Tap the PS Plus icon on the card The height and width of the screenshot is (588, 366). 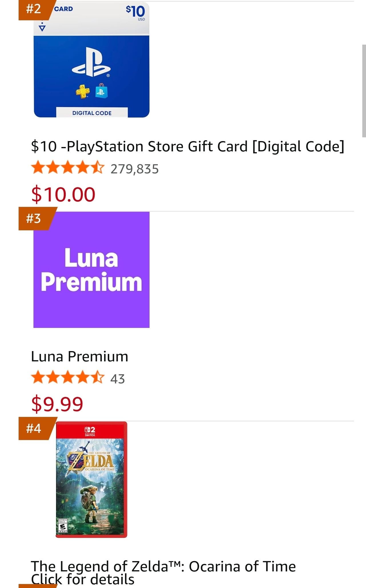(x=83, y=92)
